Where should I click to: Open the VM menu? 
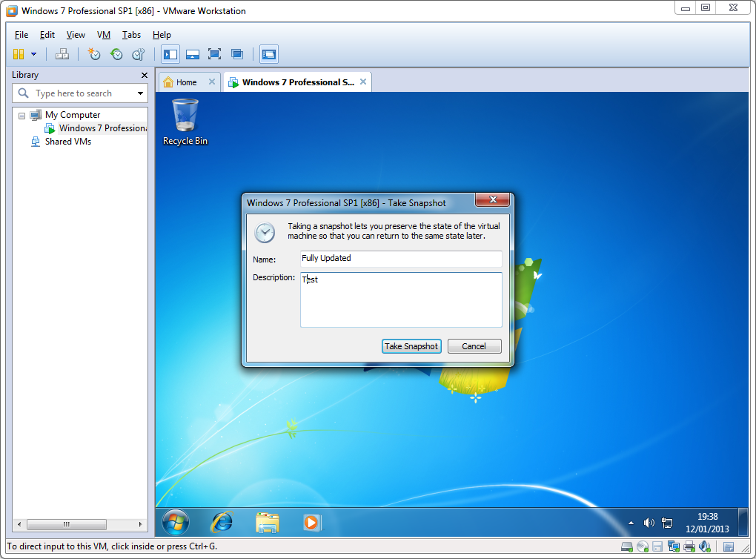click(104, 35)
